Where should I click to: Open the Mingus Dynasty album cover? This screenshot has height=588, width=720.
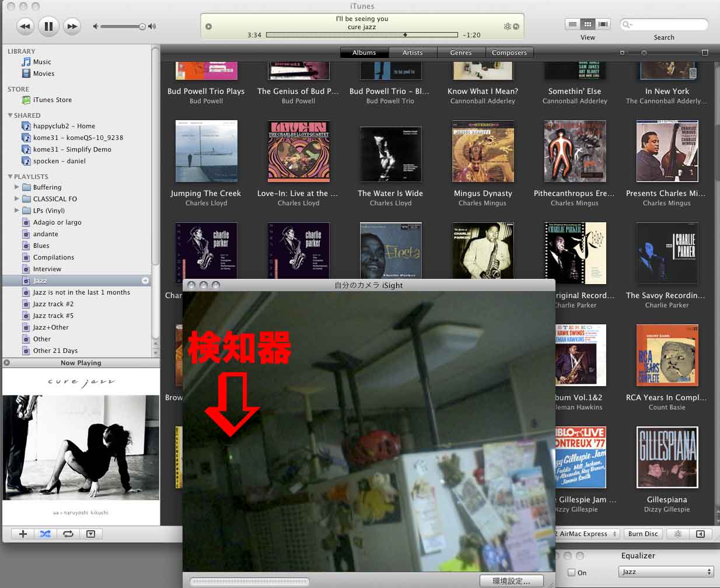(483, 151)
